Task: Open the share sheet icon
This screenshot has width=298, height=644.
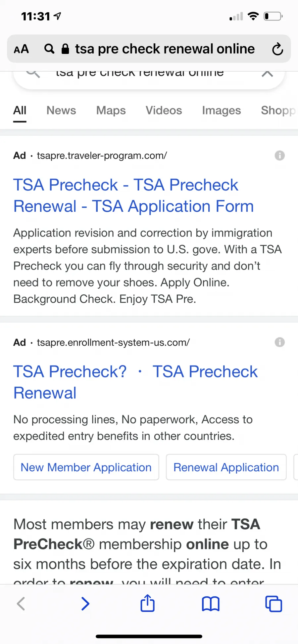Action: tap(148, 603)
